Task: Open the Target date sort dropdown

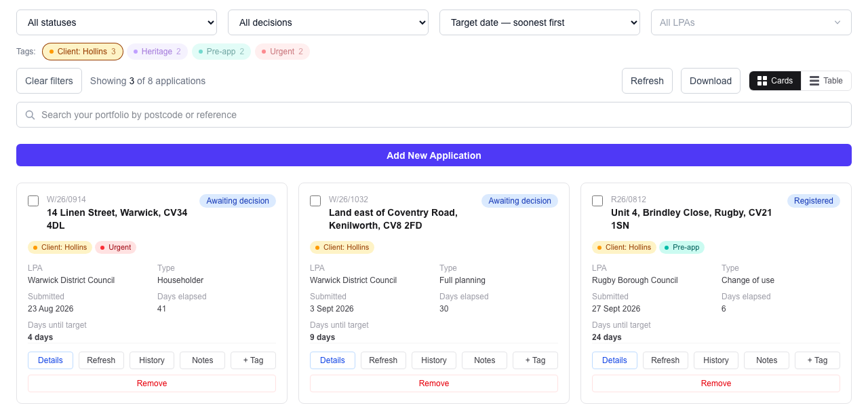Action: coord(540,22)
